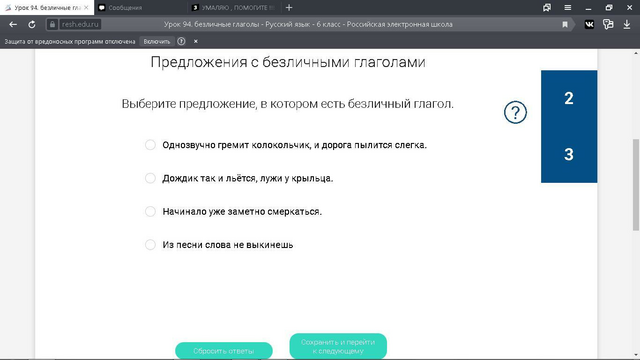Reload the page with refresh icon
This screenshot has height=360, width=640.
click(31, 24)
